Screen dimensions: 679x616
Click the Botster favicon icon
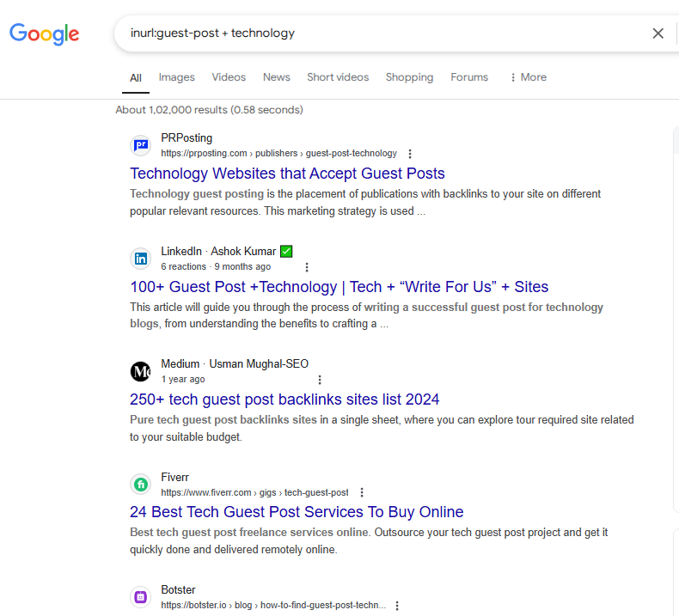pos(141,597)
